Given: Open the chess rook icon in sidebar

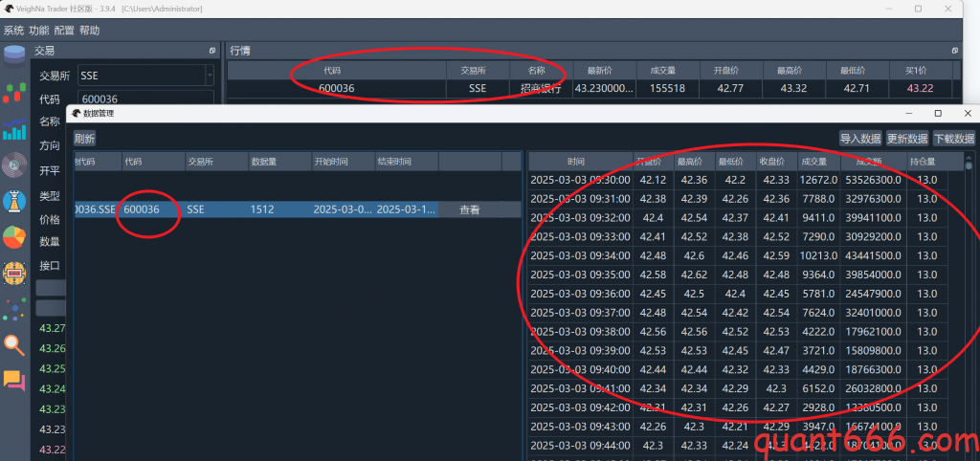Looking at the screenshot, I should (x=14, y=201).
